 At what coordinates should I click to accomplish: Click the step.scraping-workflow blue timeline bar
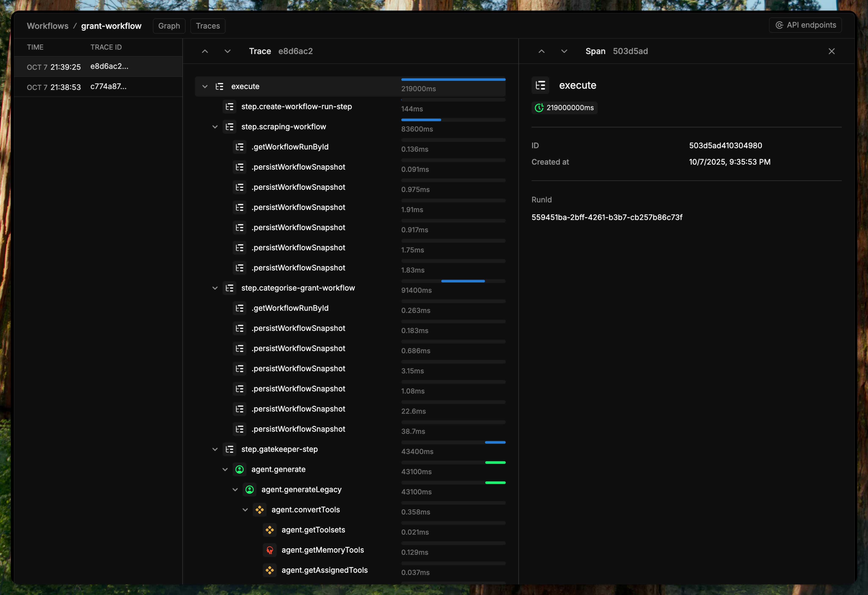(421, 120)
